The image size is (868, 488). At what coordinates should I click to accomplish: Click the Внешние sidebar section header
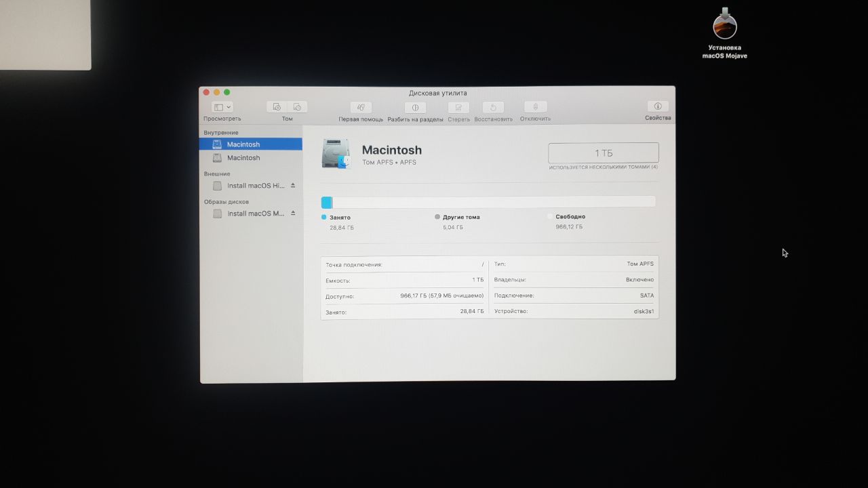217,174
